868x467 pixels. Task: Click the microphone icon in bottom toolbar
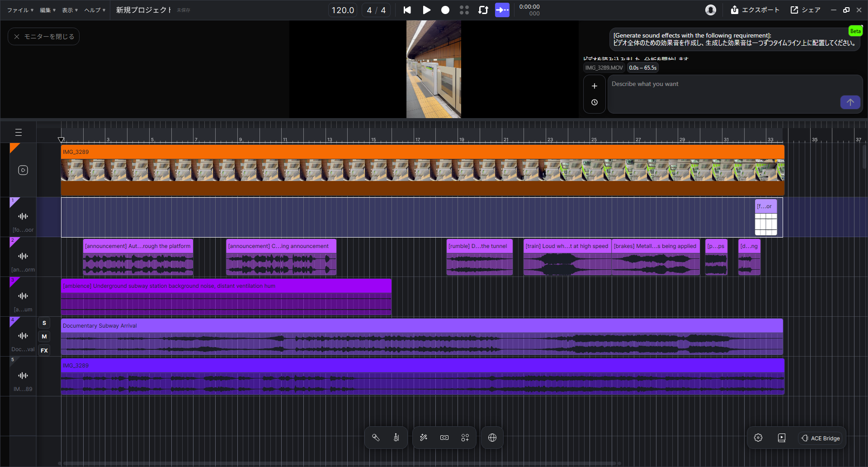point(376,438)
